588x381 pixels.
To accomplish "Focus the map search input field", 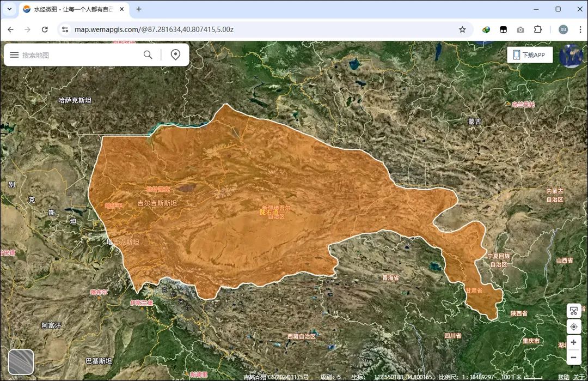I will (x=81, y=55).
